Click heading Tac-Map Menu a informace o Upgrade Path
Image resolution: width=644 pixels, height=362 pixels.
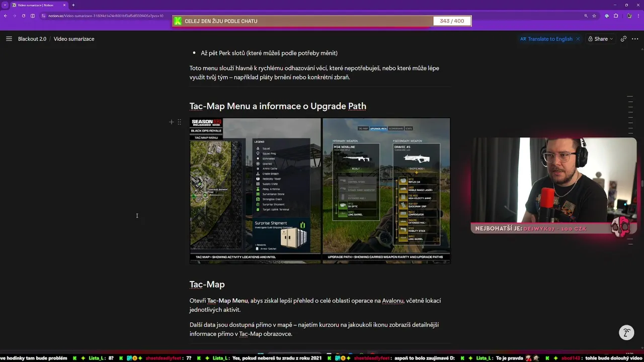(x=278, y=106)
